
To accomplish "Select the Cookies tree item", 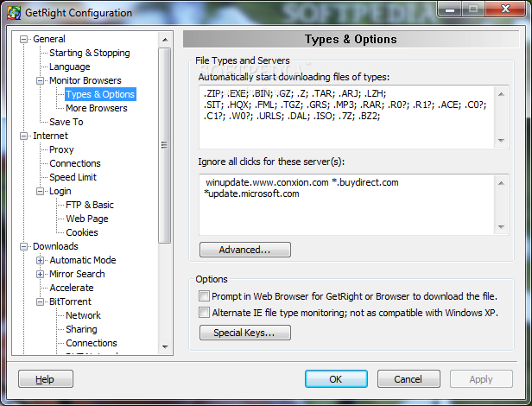I will [82, 232].
